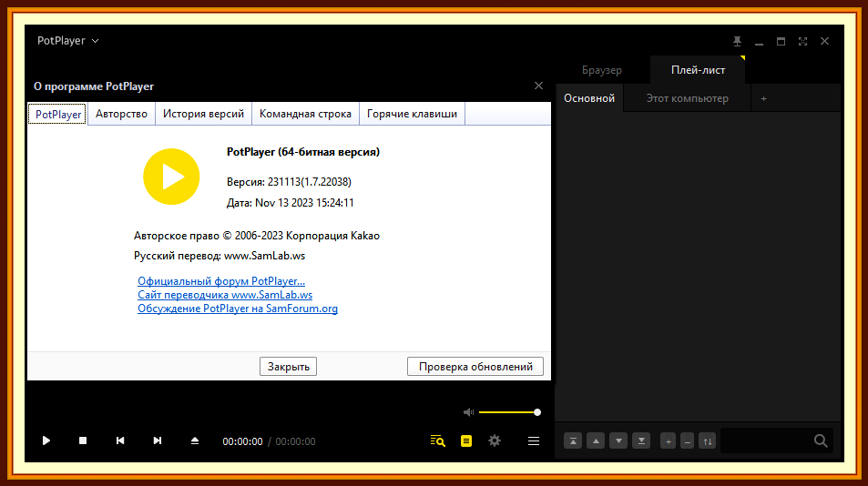Toggle the playlist panel yellow icon
Viewport: 868px width, 486px height.
point(466,440)
